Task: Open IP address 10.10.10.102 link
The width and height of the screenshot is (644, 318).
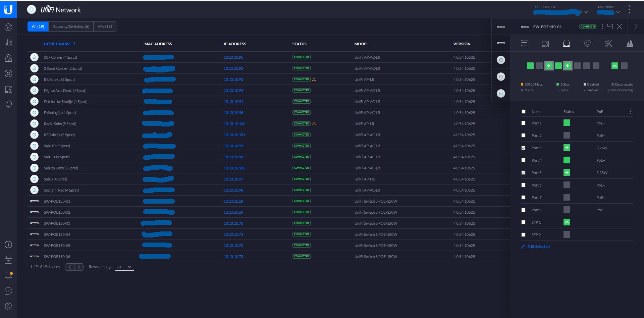Action: point(234,168)
